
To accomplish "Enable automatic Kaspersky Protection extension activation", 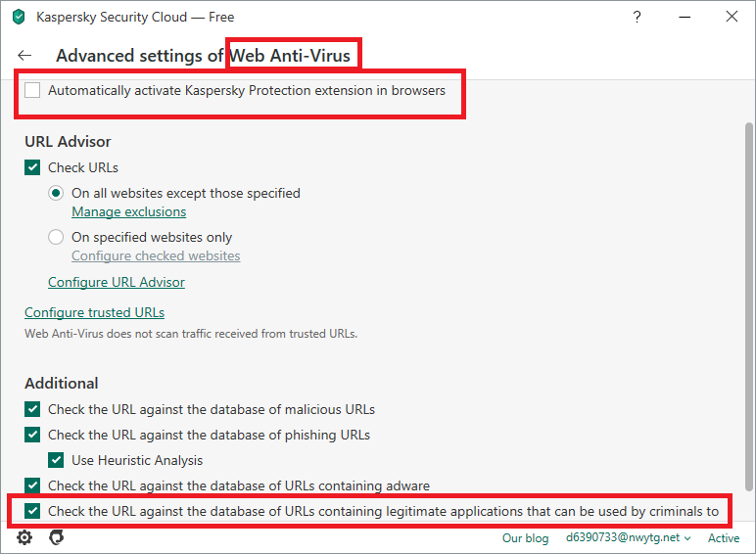I will coord(33,91).
